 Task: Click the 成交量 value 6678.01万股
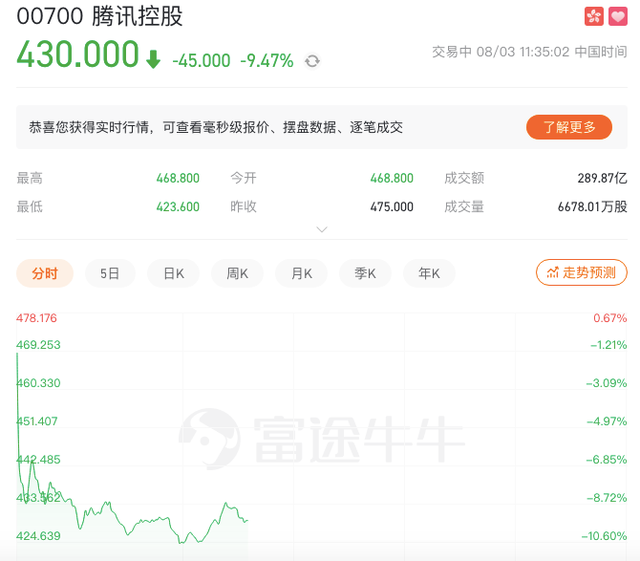click(x=592, y=207)
